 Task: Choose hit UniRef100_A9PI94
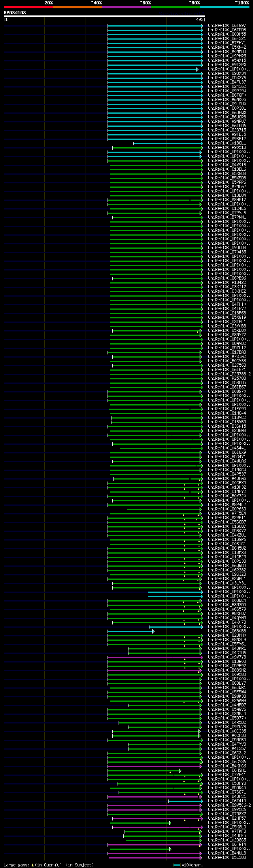coord(227,91)
